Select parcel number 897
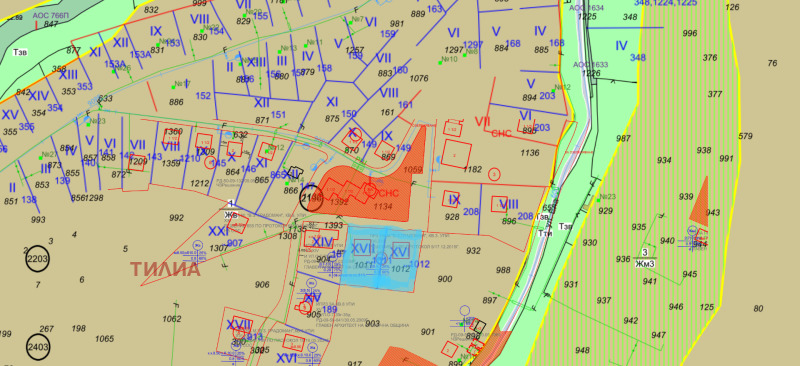Screen dimensions: 800x366 coord(489,300)
